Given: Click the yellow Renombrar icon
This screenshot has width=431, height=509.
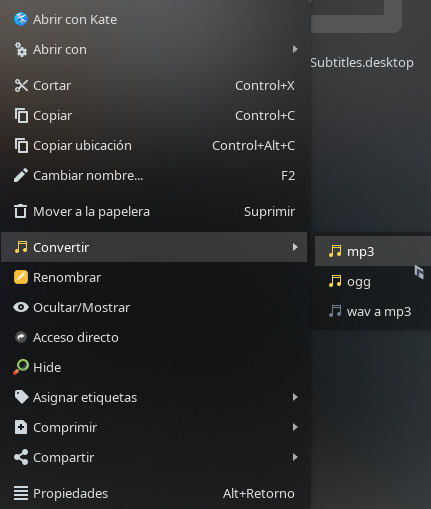Looking at the screenshot, I should coord(21,277).
